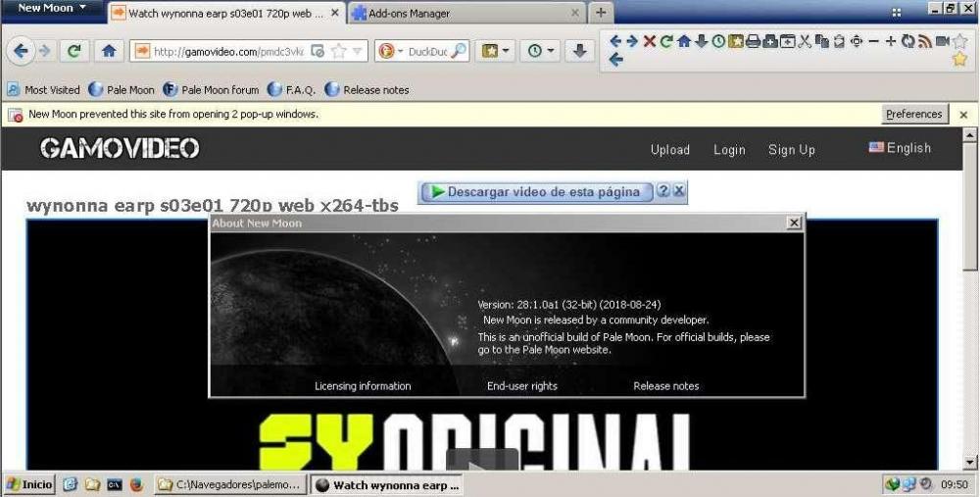980x497 pixels.
Task: Open the DuckDuckGo search engine dropdown
Action: pyautogui.click(x=389, y=51)
